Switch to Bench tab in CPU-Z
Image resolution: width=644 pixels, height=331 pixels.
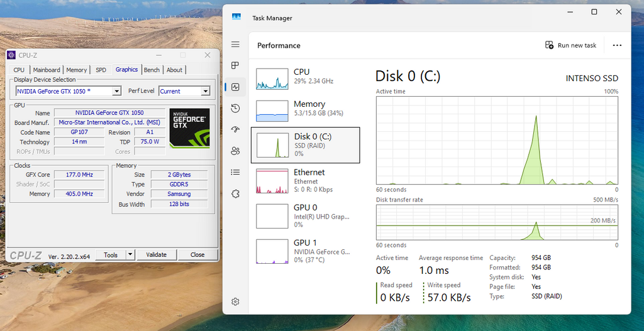[152, 70]
